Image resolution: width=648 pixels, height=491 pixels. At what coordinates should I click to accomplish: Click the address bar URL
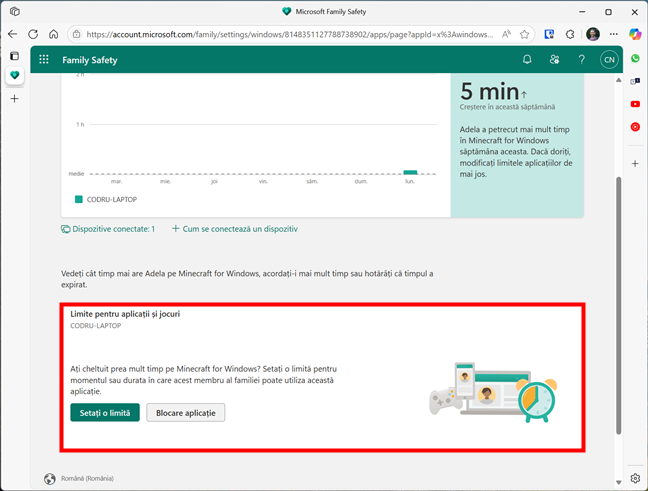coord(289,34)
